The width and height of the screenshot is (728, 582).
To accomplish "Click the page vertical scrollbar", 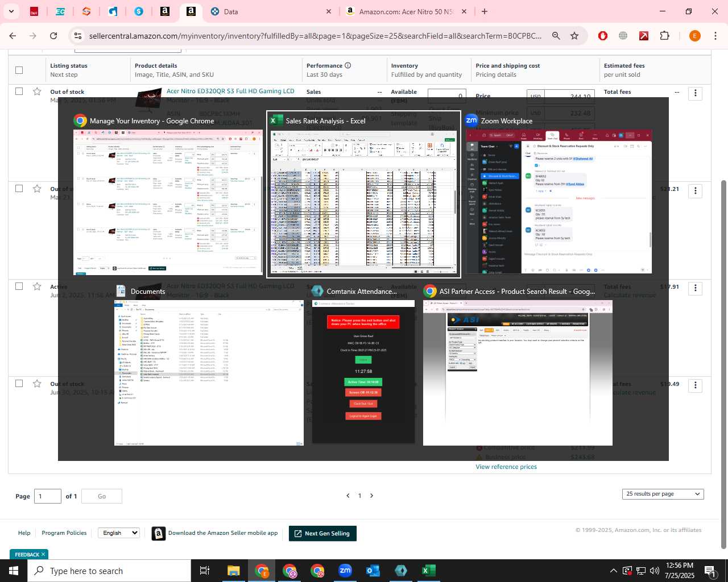I will [723, 364].
